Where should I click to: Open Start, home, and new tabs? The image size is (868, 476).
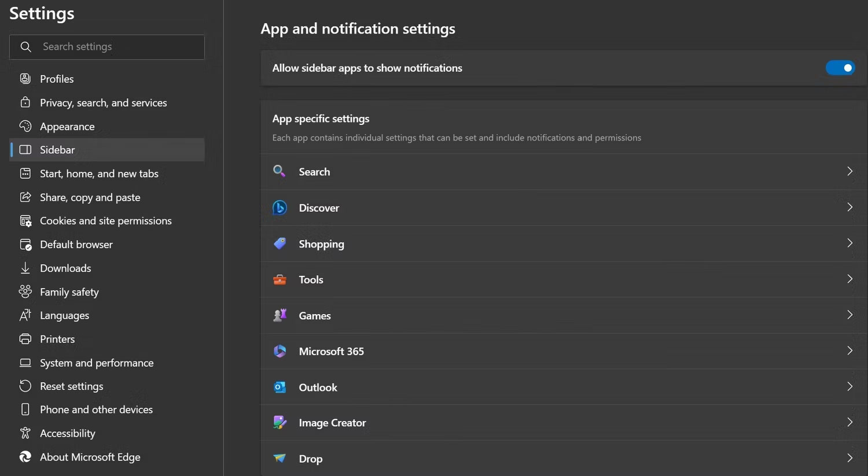(x=107, y=174)
